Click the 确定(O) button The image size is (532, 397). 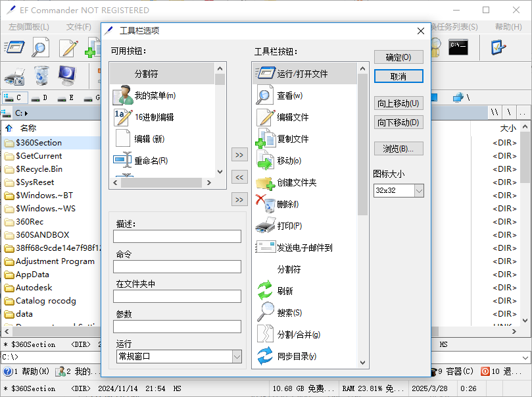point(399,57)
